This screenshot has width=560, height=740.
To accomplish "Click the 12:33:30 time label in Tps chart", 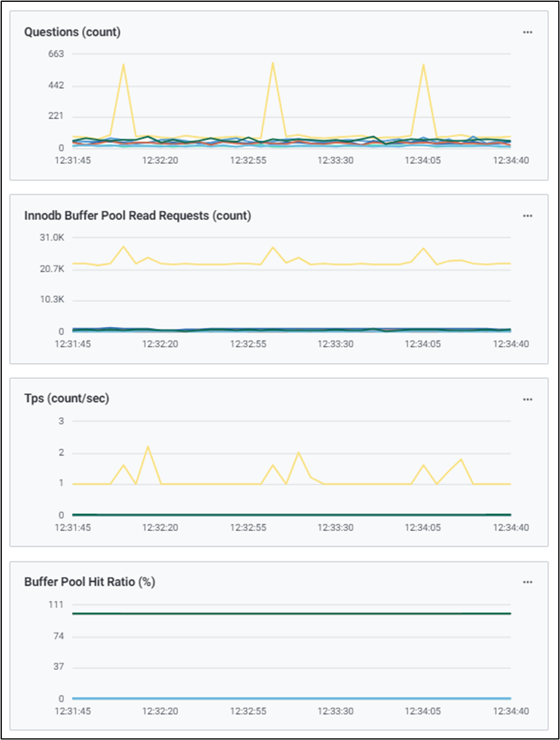I will pos(335,527).
